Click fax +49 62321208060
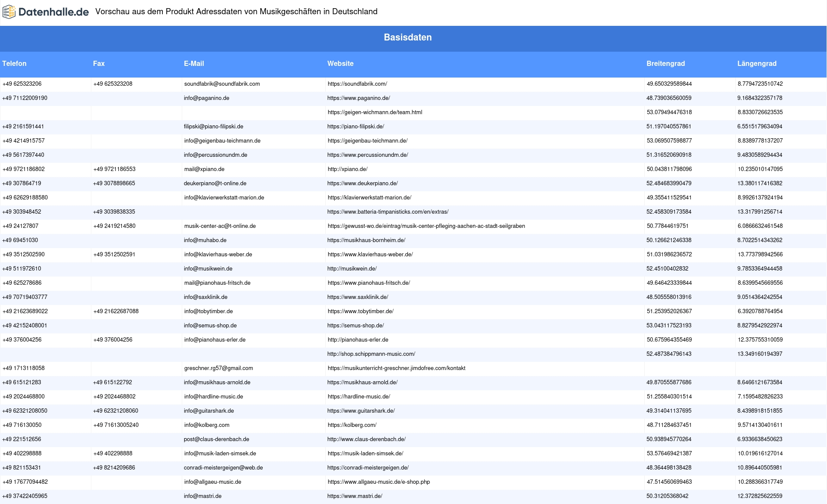Image resolution: width=827 pixels, height=504 pixels. pos(115,411)
